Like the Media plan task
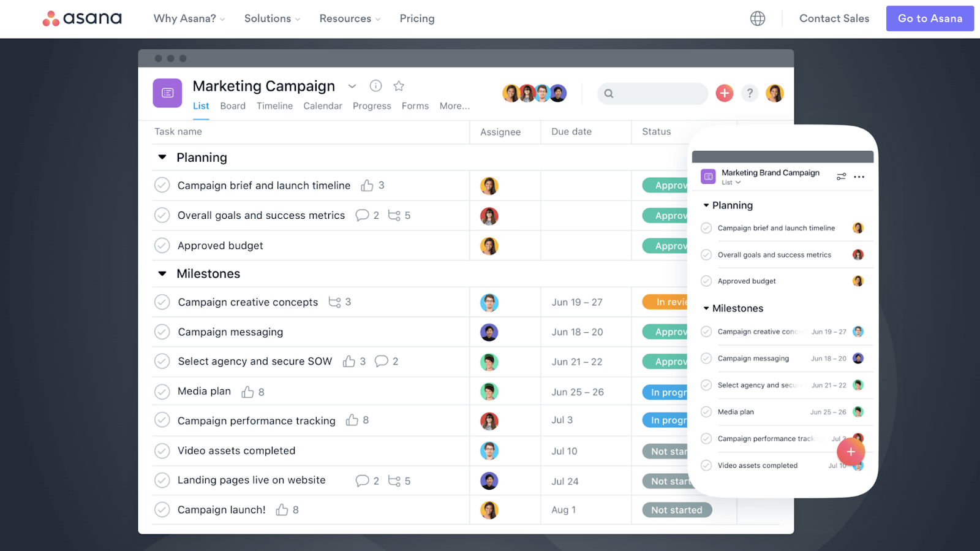 tap(247, 392)
